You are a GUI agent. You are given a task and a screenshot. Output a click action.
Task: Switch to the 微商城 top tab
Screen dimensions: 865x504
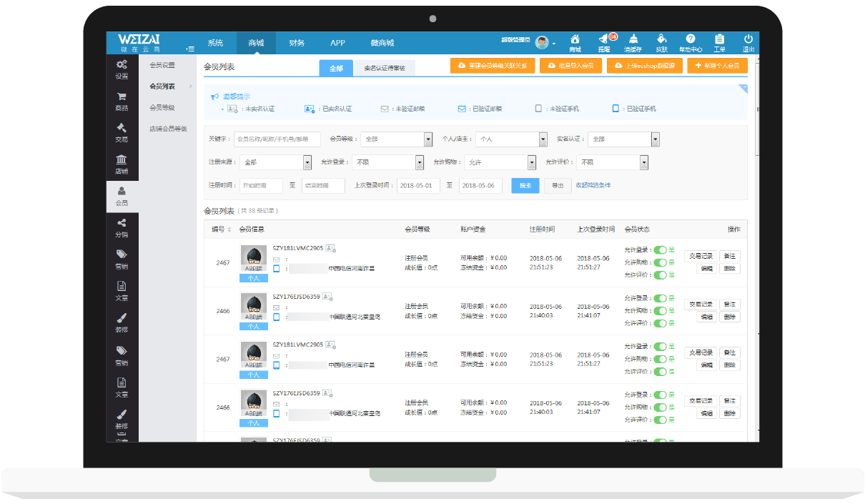pyautogui.click(x=382, y=43)
